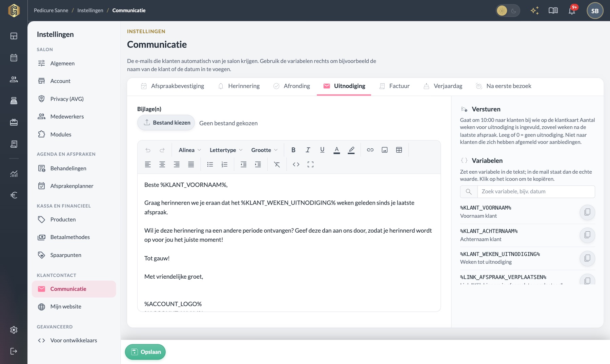Go to the Verjaardag tab
The height and width of the screenshot is (364, 610).
coord(443,86)
